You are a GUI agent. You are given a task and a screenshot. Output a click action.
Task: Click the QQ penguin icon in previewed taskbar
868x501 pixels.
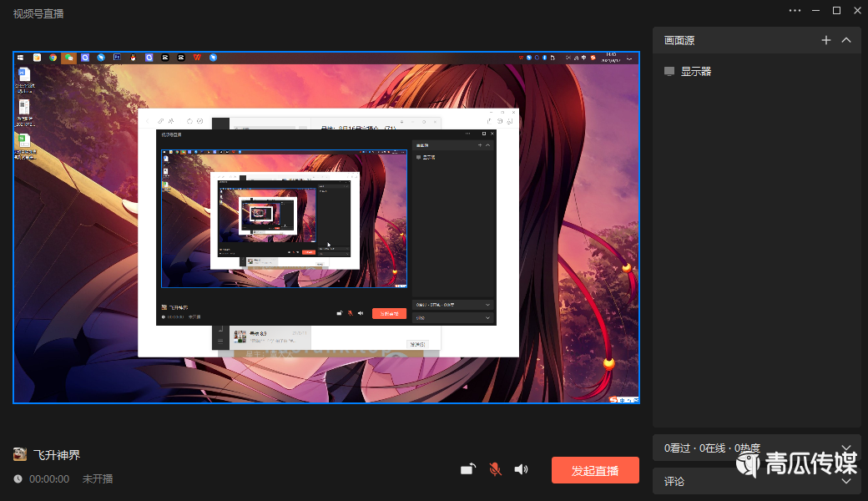click(133, 58)
